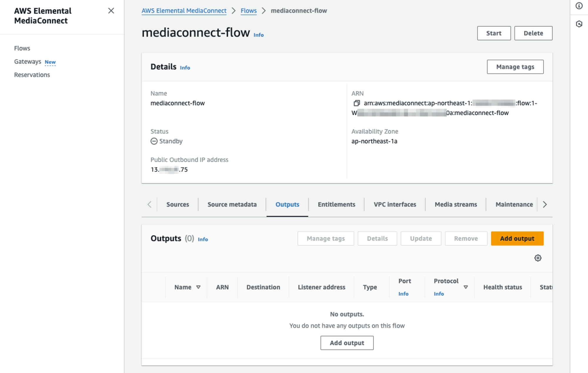Click the Destination column header

pos(263,287)
